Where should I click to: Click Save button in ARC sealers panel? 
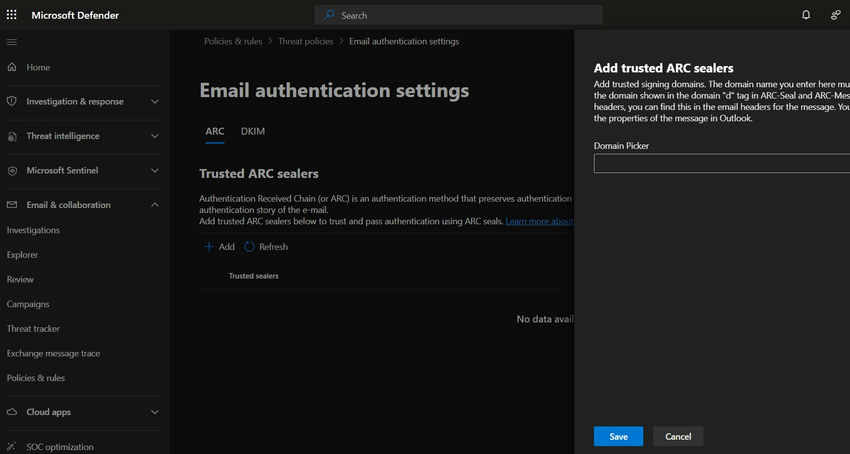tap(618, 436)
